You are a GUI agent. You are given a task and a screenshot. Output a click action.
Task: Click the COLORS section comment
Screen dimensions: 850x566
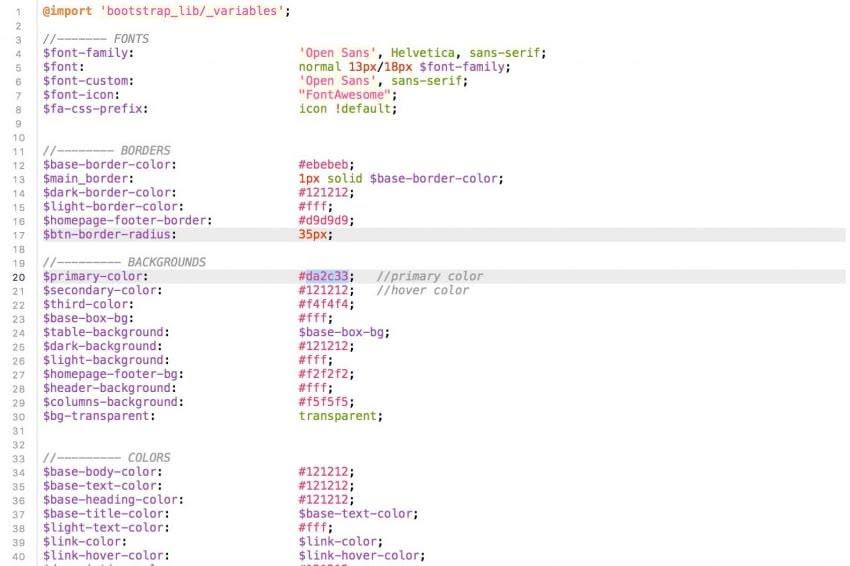(107, 458)
